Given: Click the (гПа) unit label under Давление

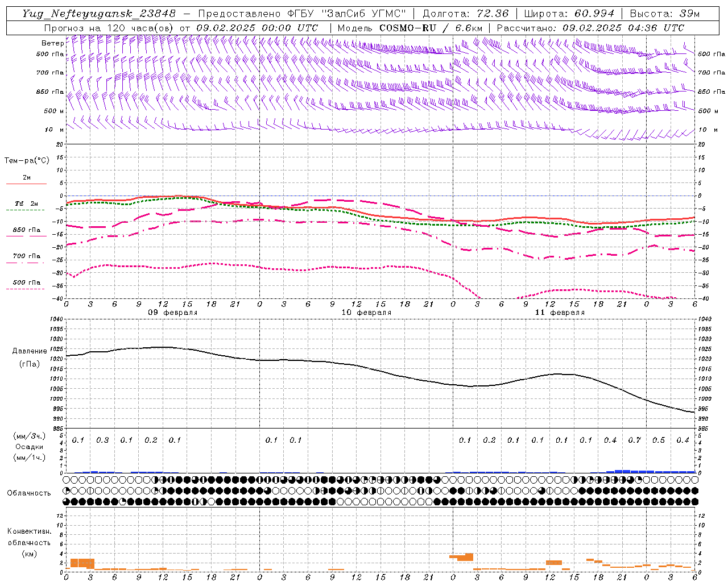Looking at the screenshot, I should (30, 364).
